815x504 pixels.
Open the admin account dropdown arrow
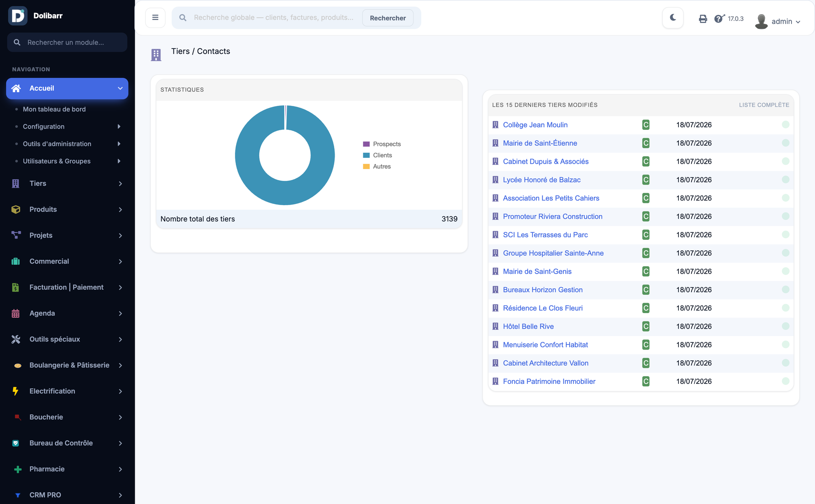798,22
